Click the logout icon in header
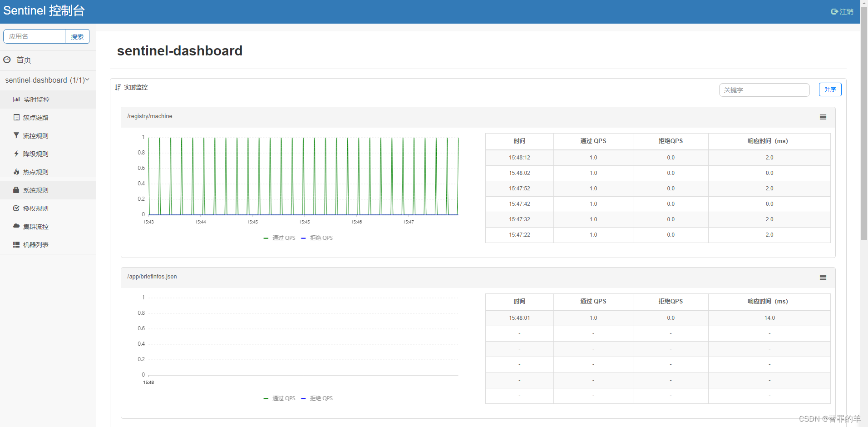 834,12
